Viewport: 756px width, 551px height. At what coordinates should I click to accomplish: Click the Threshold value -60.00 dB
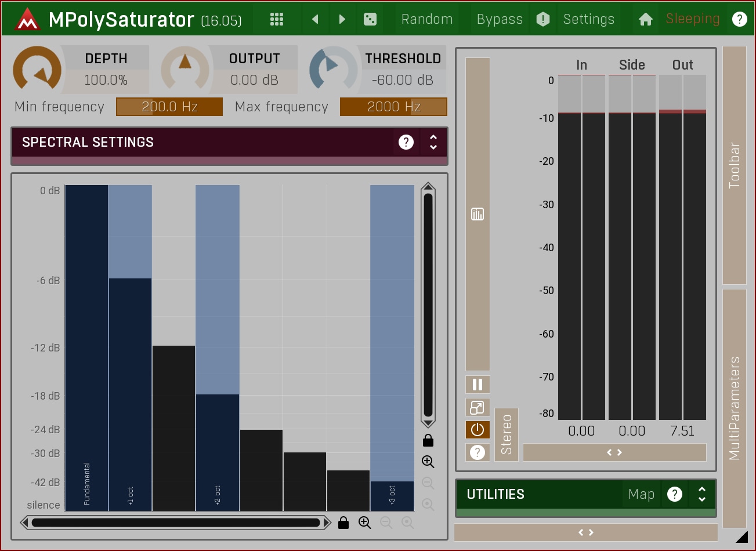coord(403,80)
